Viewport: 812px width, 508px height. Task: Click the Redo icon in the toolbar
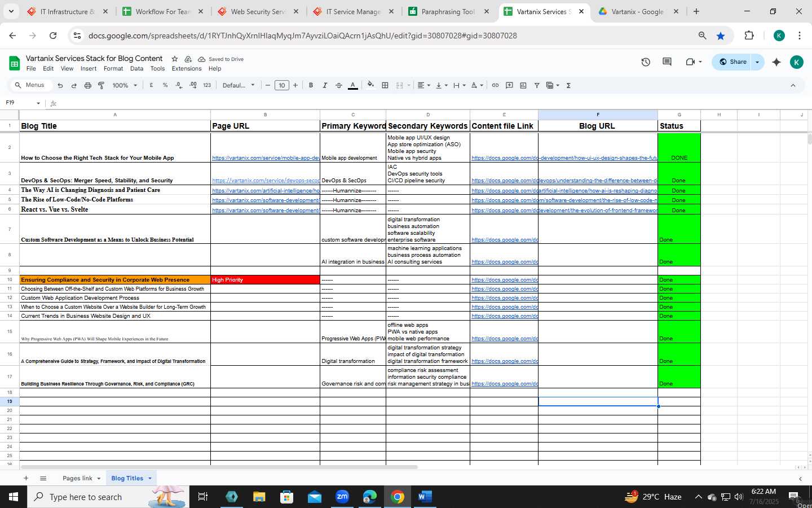click(x=74, y=85)
